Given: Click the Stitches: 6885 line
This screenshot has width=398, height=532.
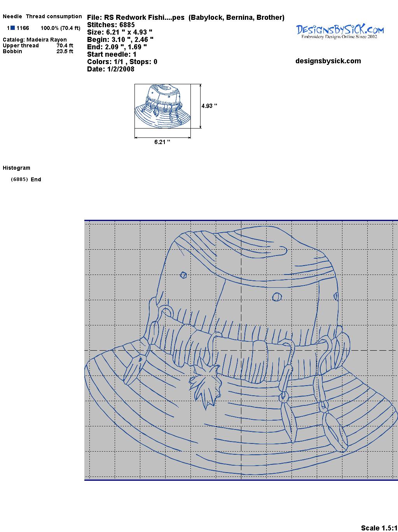Looking at the screenshot, I should (x=111, y=25).
